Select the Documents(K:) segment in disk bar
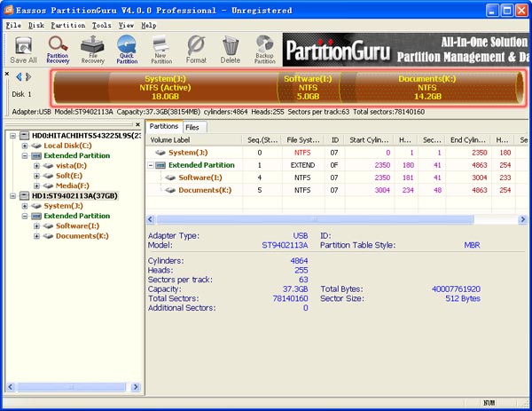 [427, 87]
